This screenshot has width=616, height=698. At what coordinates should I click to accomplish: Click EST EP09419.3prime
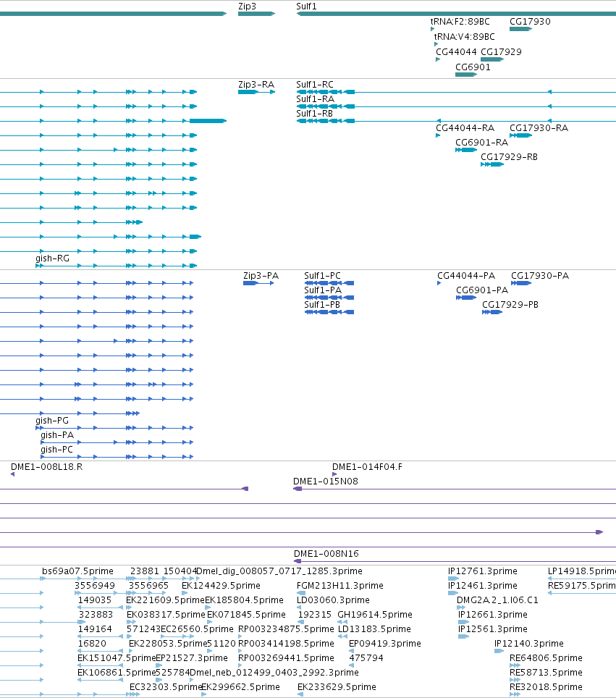pyautogui.click(x=385, y=643)
